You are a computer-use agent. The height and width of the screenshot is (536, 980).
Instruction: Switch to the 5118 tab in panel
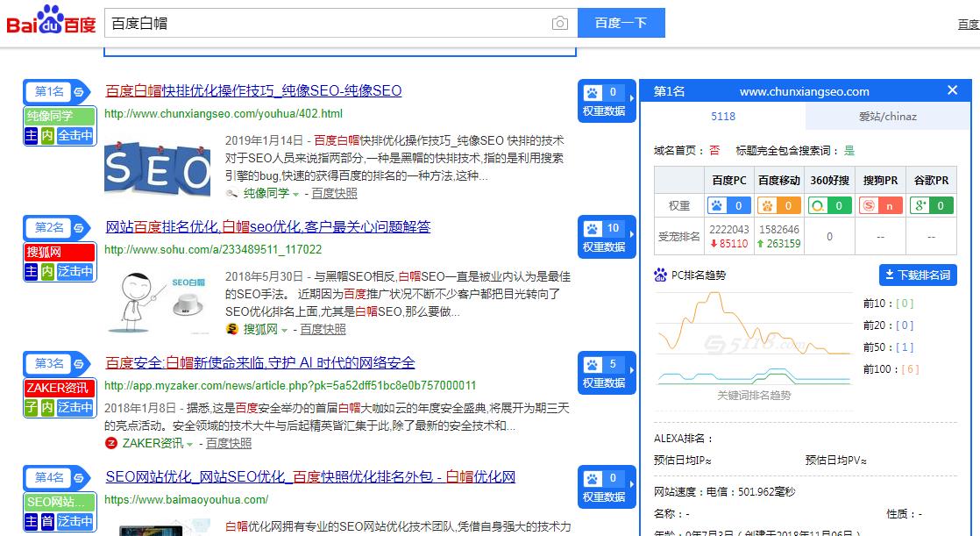pyautogui.click(x=723, y=117)
